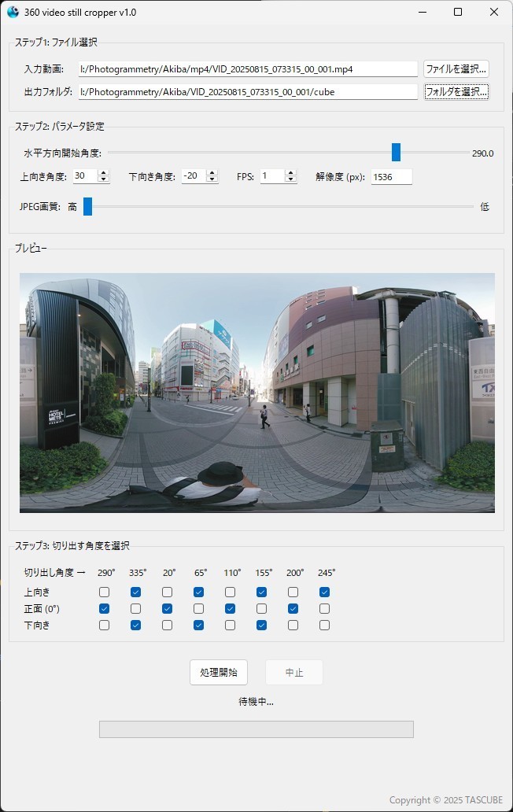This screenshot has height=812, width=513.
Task: Increase 下向き角度 with the up arrow
Action: (212, 173)
